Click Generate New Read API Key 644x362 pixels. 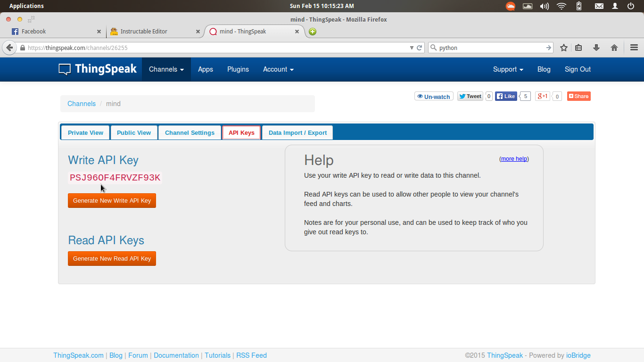[x=112, y=258]
